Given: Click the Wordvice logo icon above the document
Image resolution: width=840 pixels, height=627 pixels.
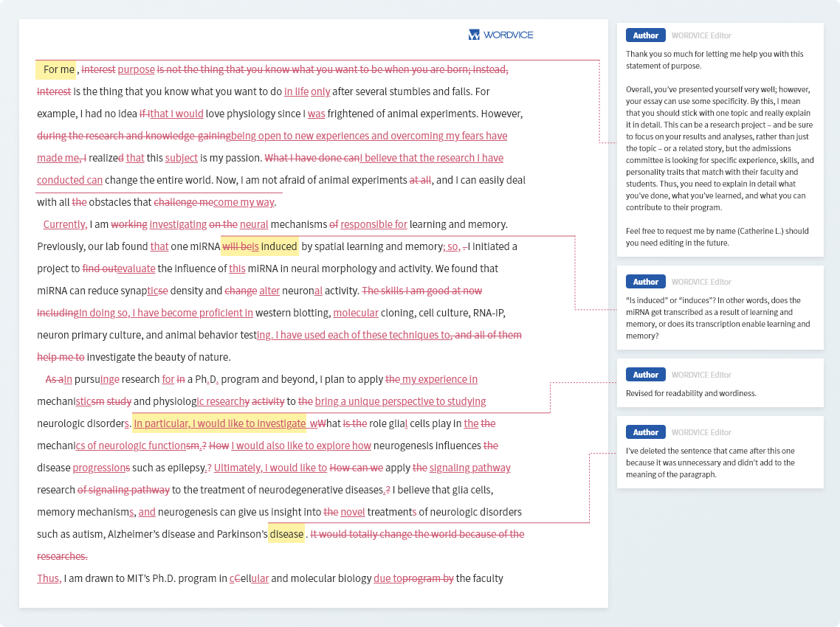Looking at the screenshot, I should (473, 34).
